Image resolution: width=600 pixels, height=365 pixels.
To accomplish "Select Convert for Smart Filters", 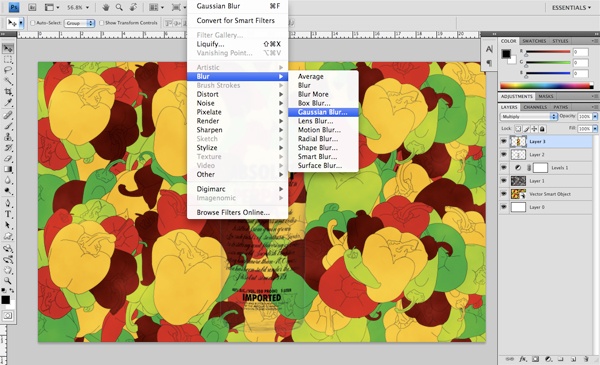I will click(237, 20).
